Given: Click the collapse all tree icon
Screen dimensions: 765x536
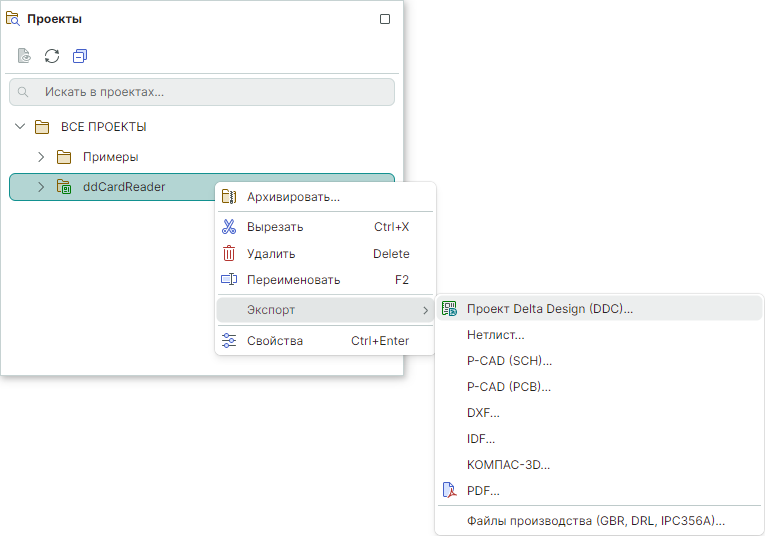Looking at the screenshot, I should click(80, 56).
